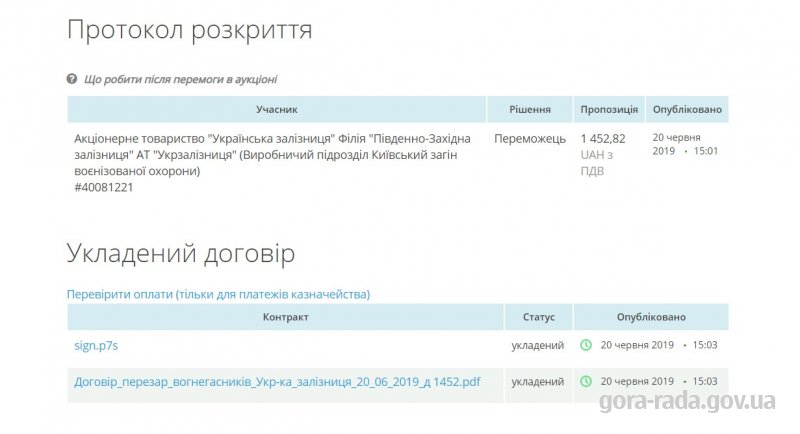This screenshot has height=434, width=800.
Task: Click укладений status in sign.p7s row
Action: point(538,345)
